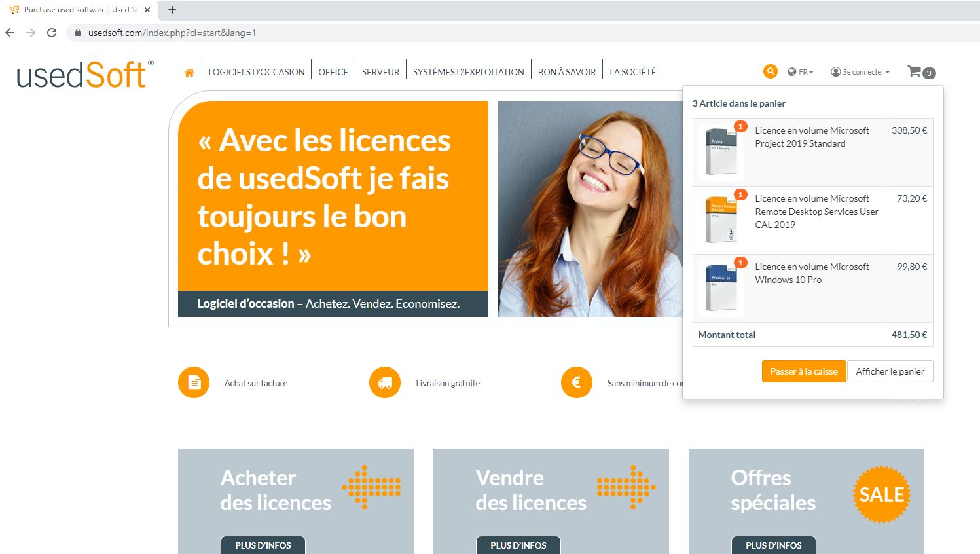Click PLUS D'INFOS under Offres spéciales
The image size is (980, 554).
point(774,545)
